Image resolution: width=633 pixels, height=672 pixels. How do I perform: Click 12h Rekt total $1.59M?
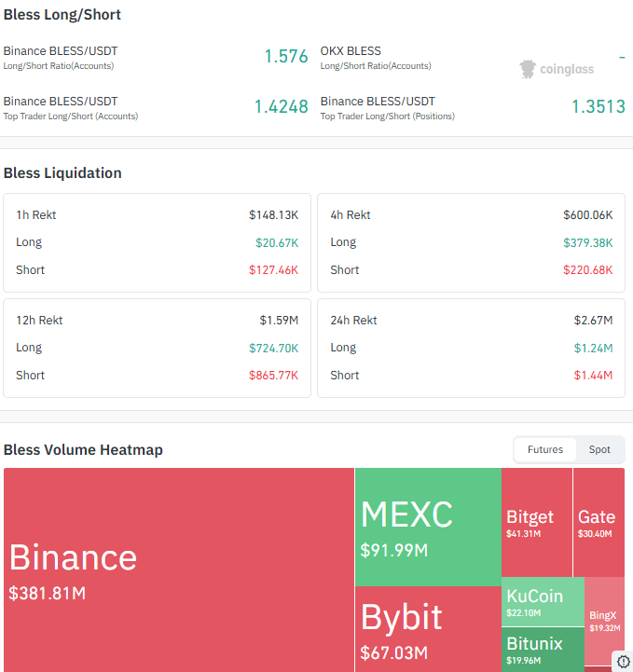click(279, 321)
